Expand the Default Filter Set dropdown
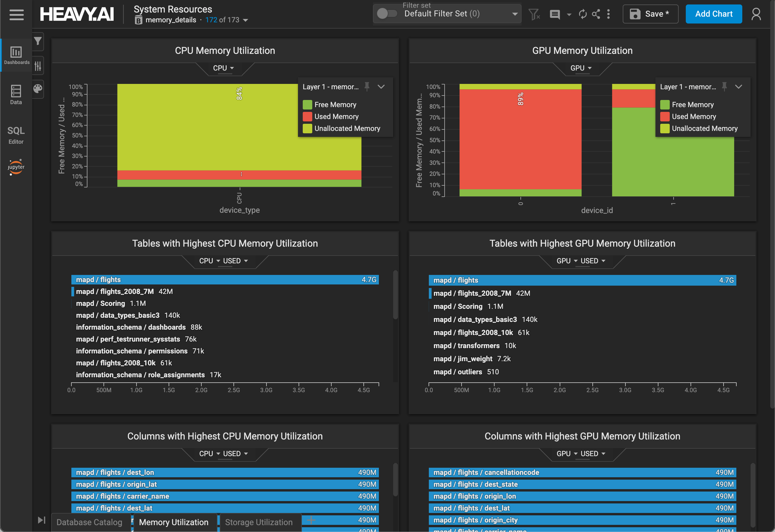The height and width of the screenshot is (532, 775). click(x=514, y=14)
